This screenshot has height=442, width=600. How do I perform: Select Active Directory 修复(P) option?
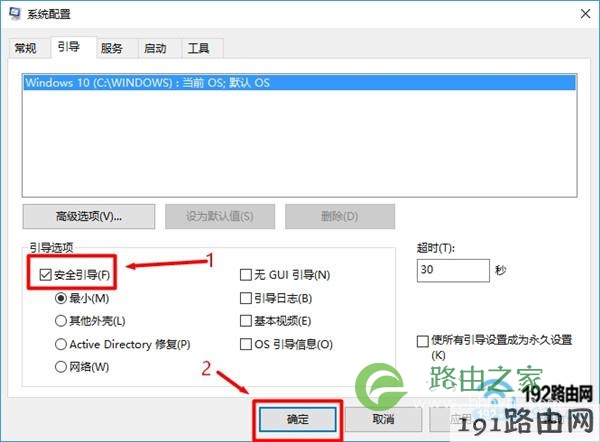point(61,344)
